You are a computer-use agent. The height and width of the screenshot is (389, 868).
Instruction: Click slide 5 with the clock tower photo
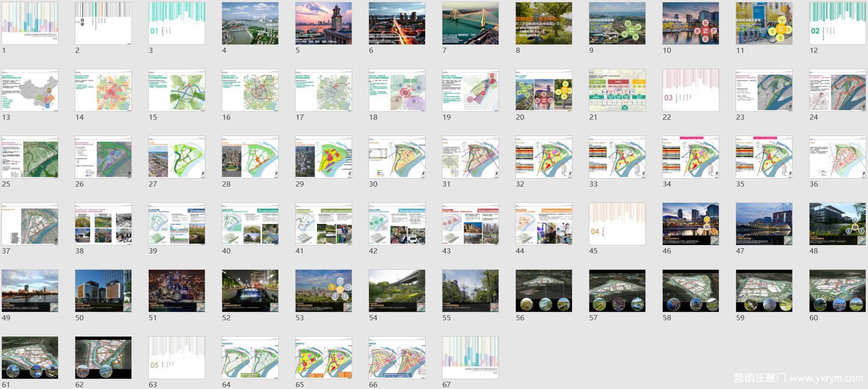click(324, 23)
